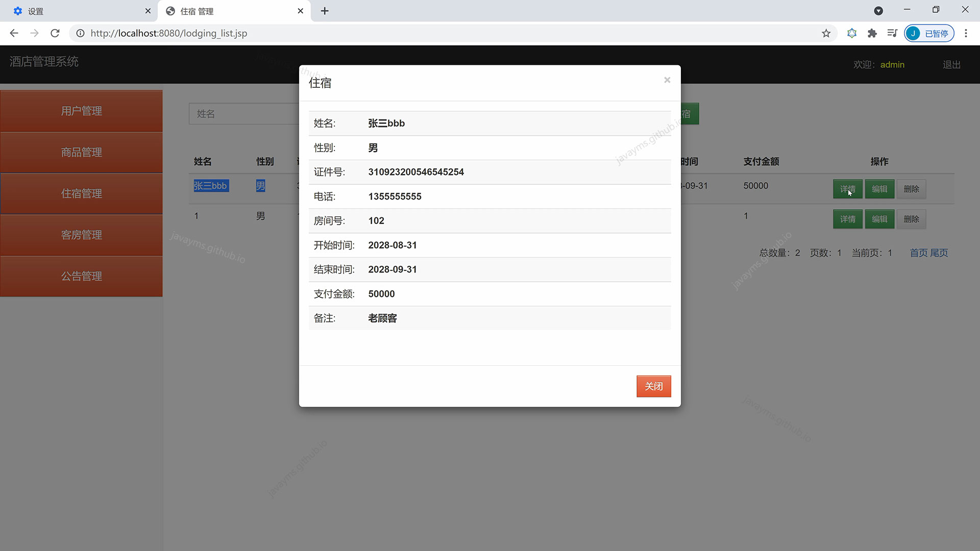Click the browser back arrow icon
The image size is (980, 551).
(14, 33)
